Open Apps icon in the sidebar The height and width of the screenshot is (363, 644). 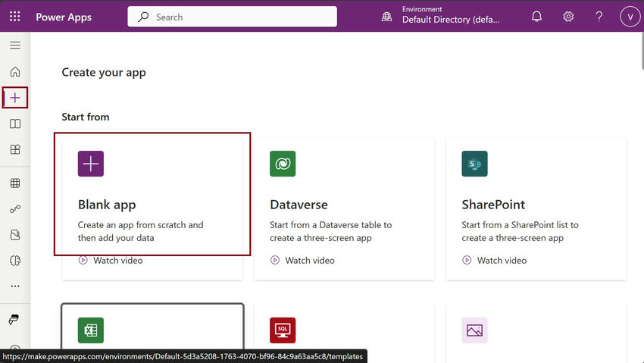pos(15,149)
